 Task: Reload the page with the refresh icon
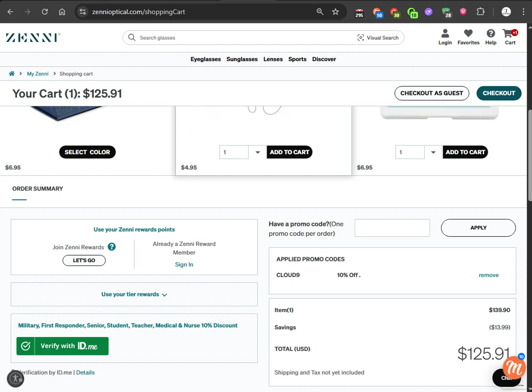(45, 12)
